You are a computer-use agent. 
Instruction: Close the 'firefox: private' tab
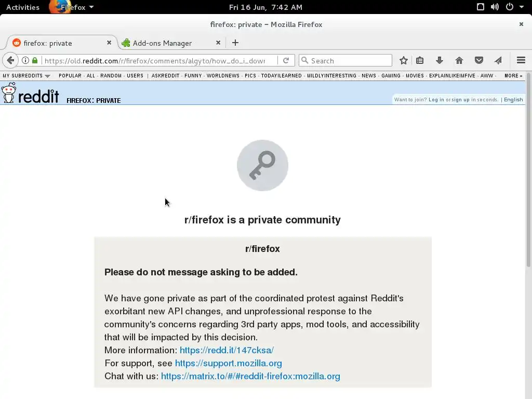[x=109, y=43]
